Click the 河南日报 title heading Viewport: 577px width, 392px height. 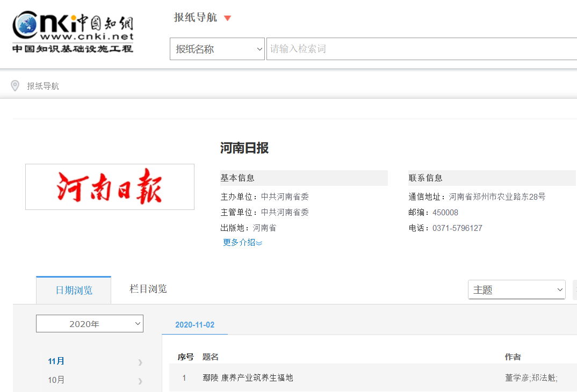(x=244, y=148)
